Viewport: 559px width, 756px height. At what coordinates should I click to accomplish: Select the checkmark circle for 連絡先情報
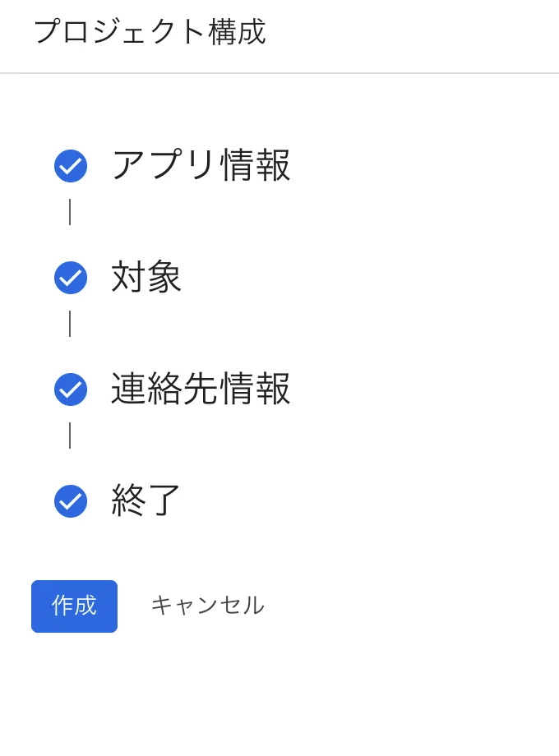point(71,389)
